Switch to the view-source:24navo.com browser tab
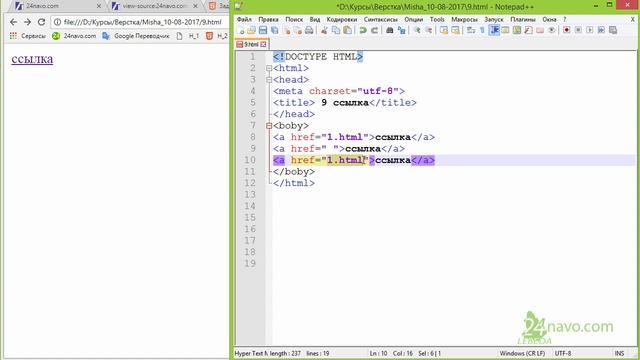This screenshot has height=360, width=640. click(155, 6)
